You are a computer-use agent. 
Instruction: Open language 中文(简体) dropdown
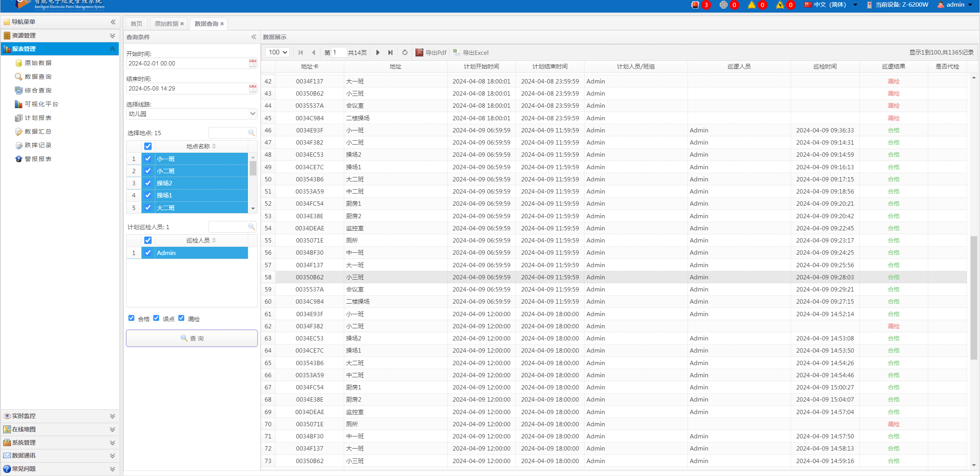831,5
